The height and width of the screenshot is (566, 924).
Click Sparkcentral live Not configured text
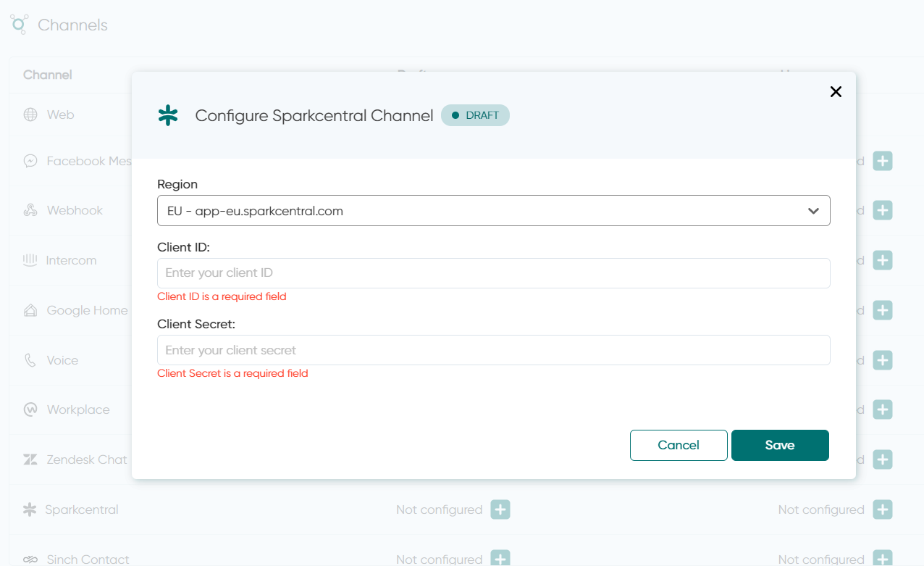821,509
